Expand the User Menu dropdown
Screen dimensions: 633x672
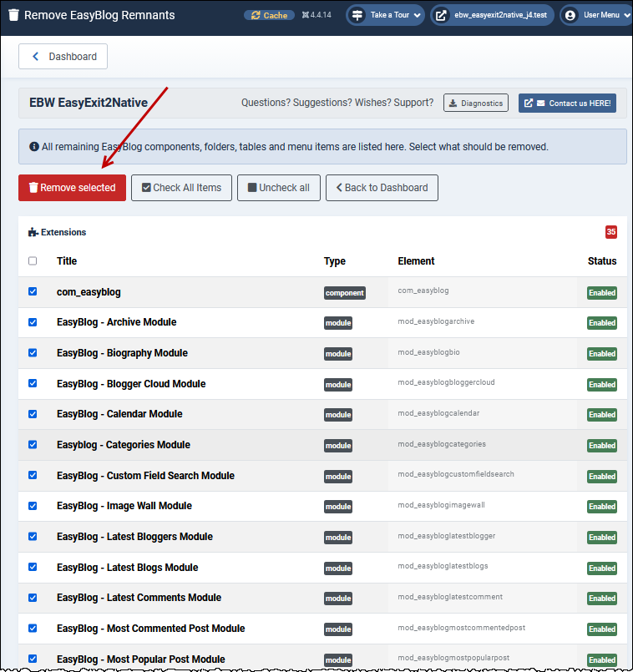(x=596, y=15)
